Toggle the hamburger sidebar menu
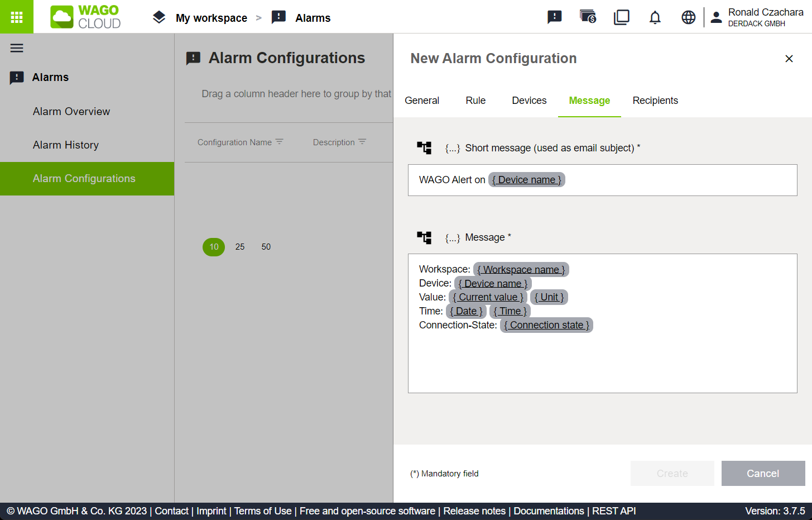 [x=17, y=48]
